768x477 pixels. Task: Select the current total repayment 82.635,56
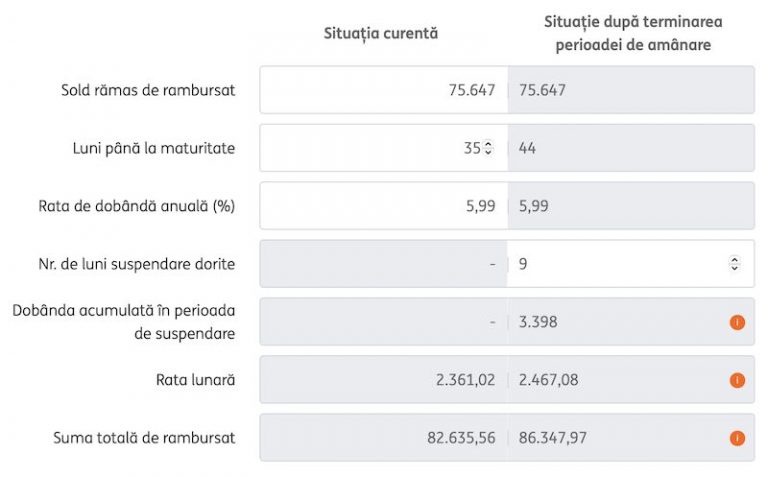pyautogui.click(x=461, y=438)
